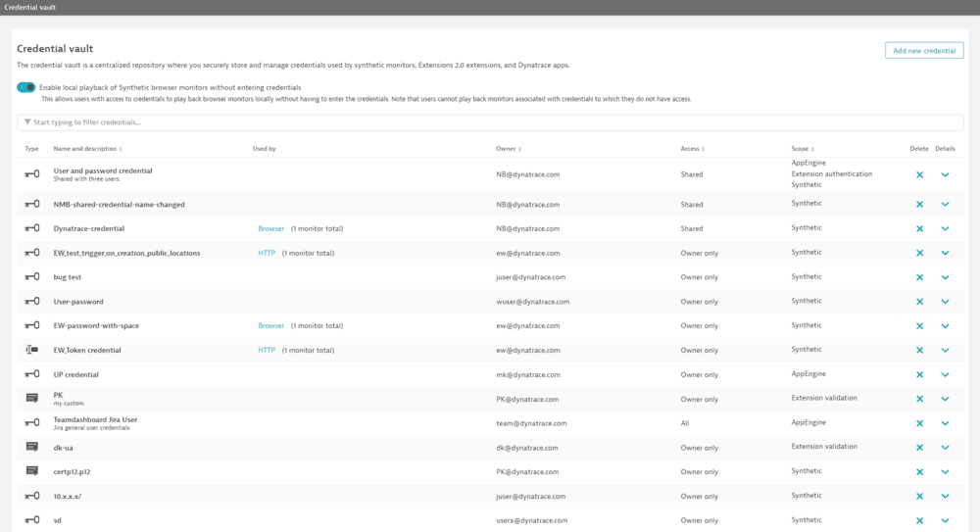Select Credential vault title bar label
This screenshot has height=532, width=980.
[x=30, y=8]
